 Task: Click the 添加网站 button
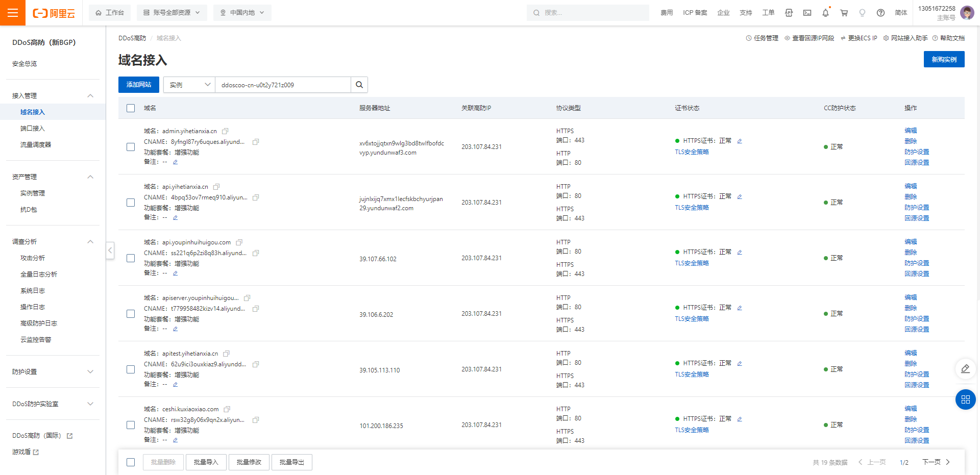[139, 85]
